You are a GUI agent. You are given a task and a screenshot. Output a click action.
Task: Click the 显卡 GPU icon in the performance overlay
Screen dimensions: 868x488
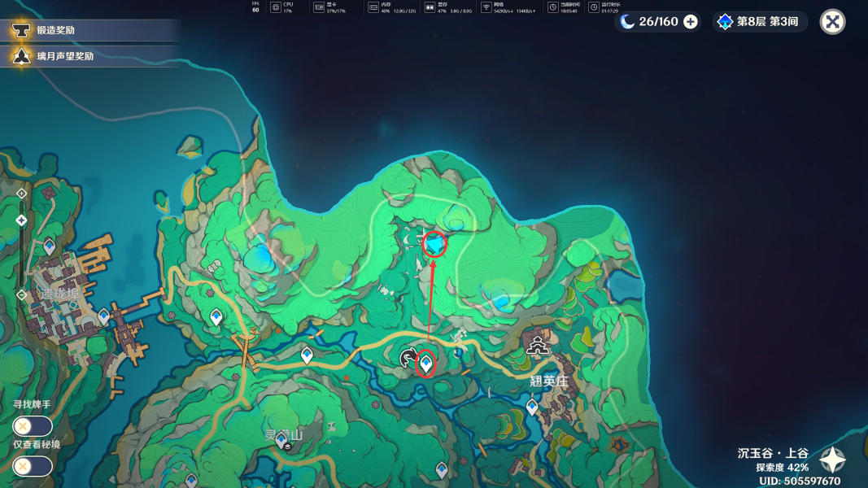pyautogui.click(x=318, y=7)
